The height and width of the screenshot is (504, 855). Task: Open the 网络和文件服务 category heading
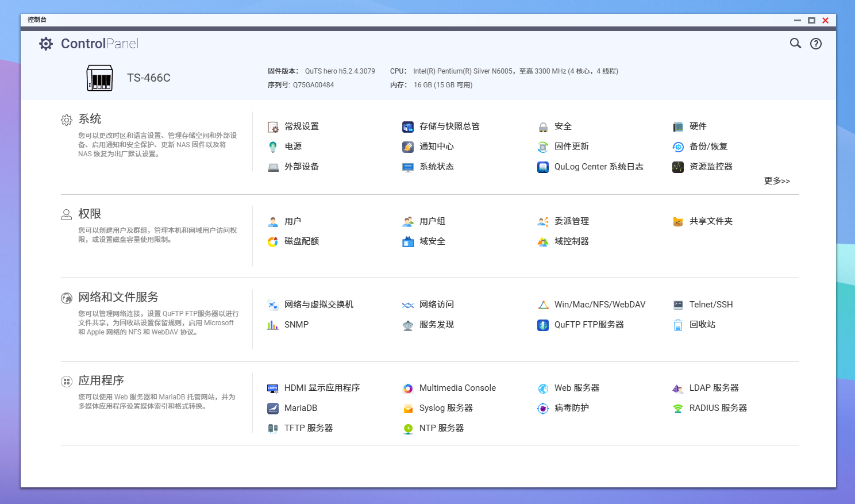[x=118, y=297]
